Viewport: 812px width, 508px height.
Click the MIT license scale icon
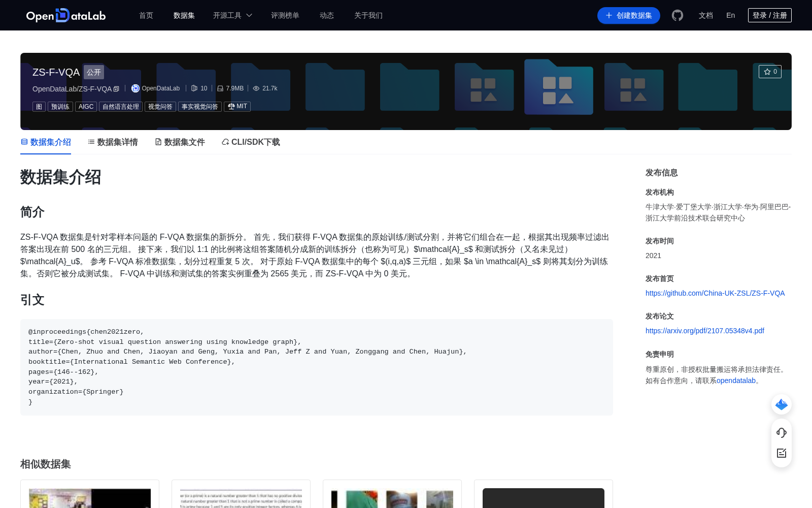click(231, 106)
